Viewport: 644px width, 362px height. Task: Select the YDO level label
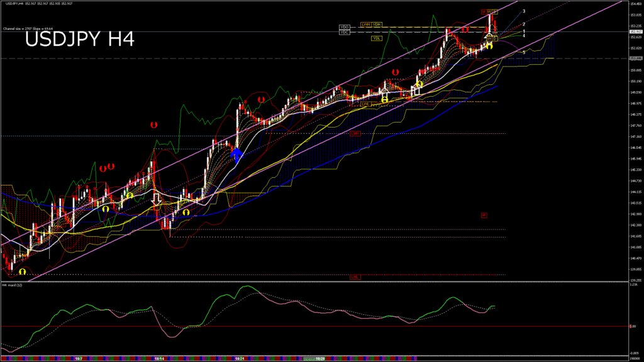pos(344,27)
